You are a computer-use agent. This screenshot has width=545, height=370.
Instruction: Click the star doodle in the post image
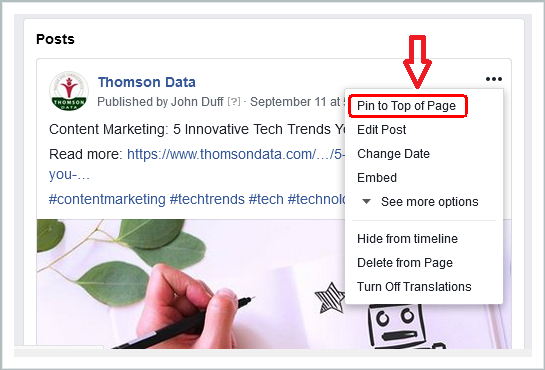pos(330,298)
